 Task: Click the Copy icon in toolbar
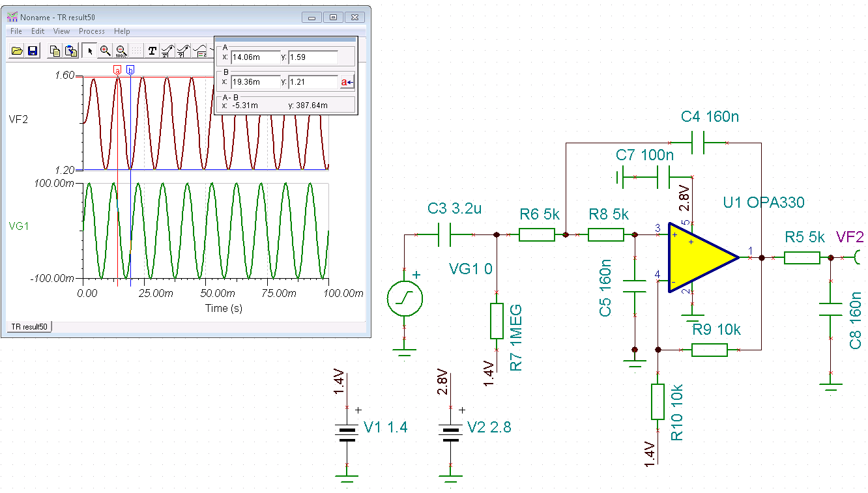pyautogui.click(x=55, y=50)
